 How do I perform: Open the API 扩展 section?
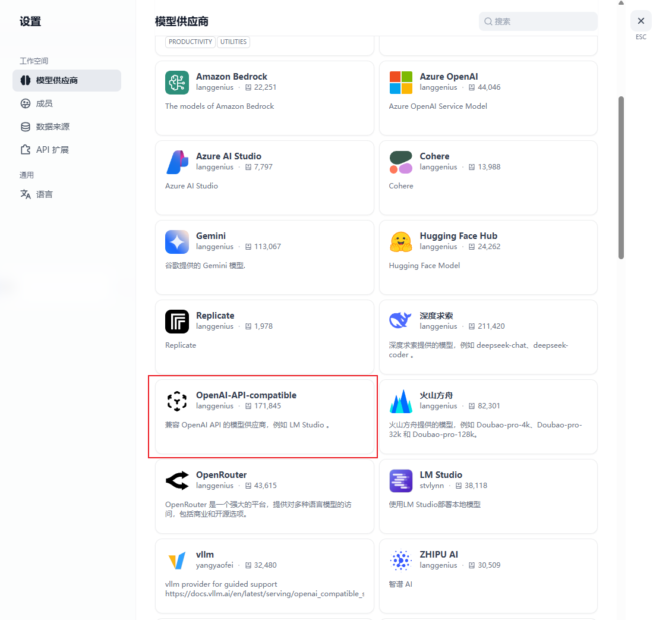pyautogui.click(x=67, y=150)
